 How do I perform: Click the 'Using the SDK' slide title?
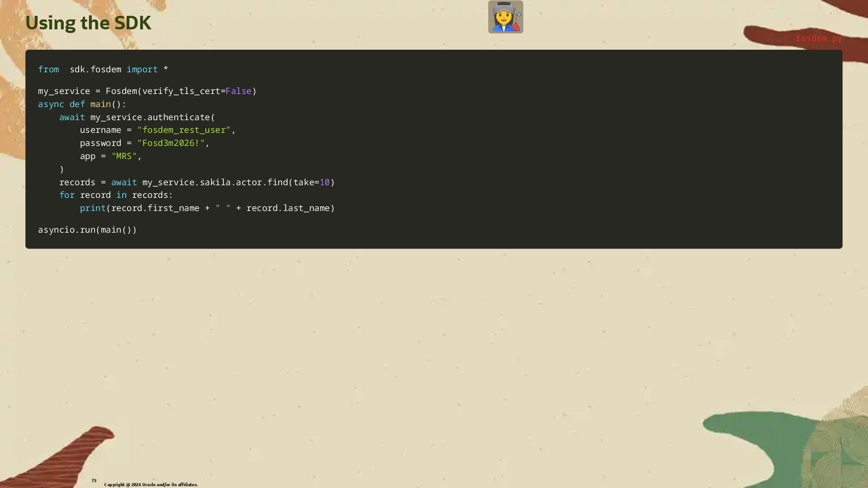[x=88, y=23]
